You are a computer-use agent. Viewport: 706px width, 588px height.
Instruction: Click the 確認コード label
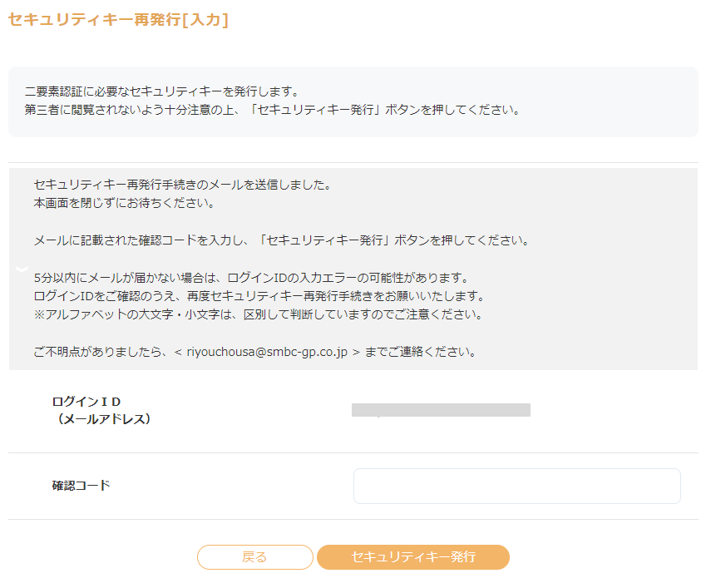click(x=81, y=486)
